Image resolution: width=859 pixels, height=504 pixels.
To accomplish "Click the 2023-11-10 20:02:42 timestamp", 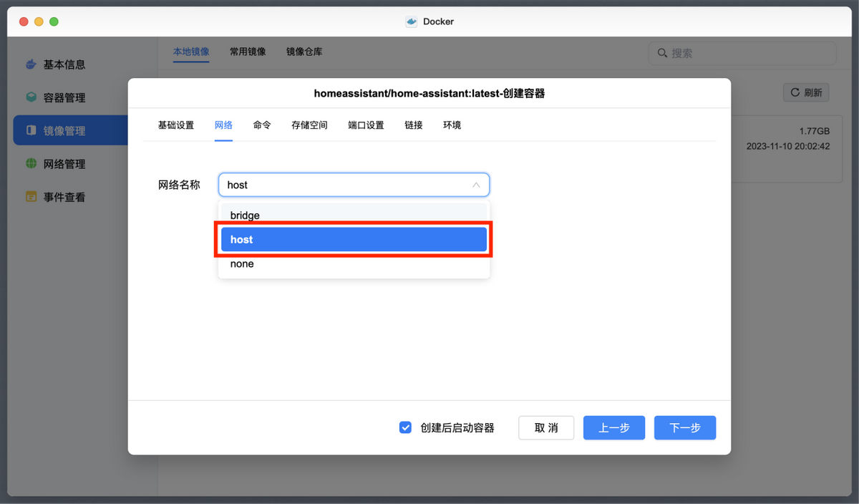I will coord(788,146).
